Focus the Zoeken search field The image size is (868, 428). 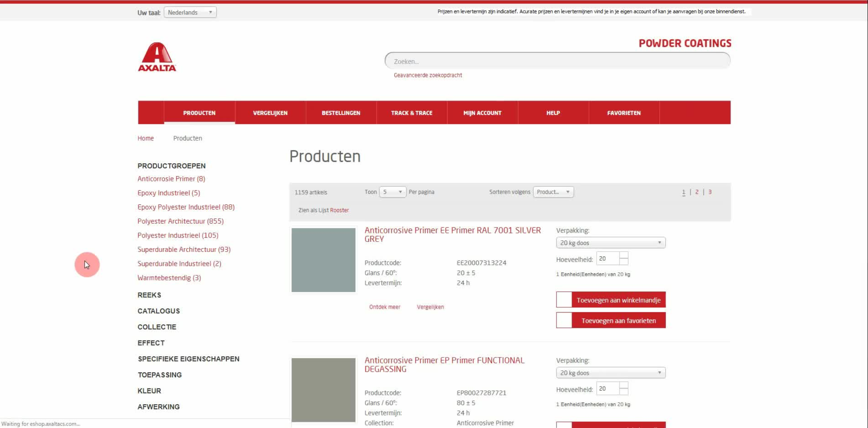557,61
